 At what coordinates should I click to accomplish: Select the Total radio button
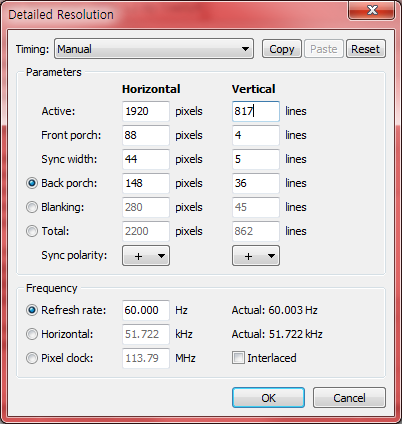click(32, 231)
